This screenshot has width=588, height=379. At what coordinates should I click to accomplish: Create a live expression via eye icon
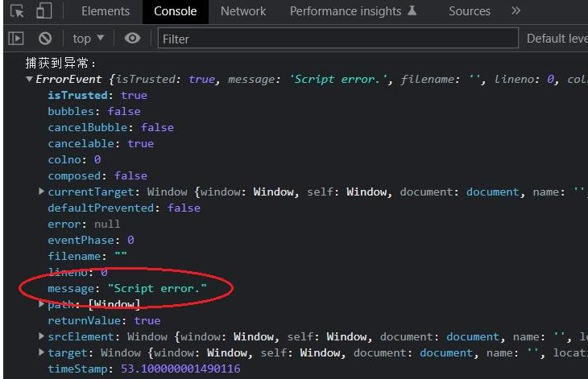132,38
